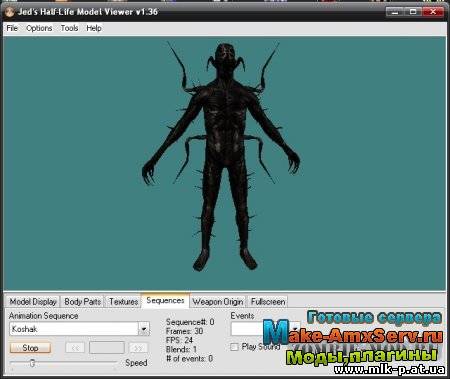Switch to the Weapon Origin tab
This screenshot has height=379, width=450.
218,302
